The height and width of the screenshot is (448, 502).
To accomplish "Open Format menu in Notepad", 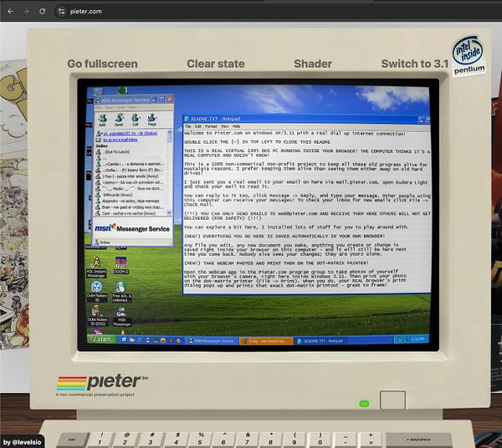I will pyautogui.click(x=211, y=126).
